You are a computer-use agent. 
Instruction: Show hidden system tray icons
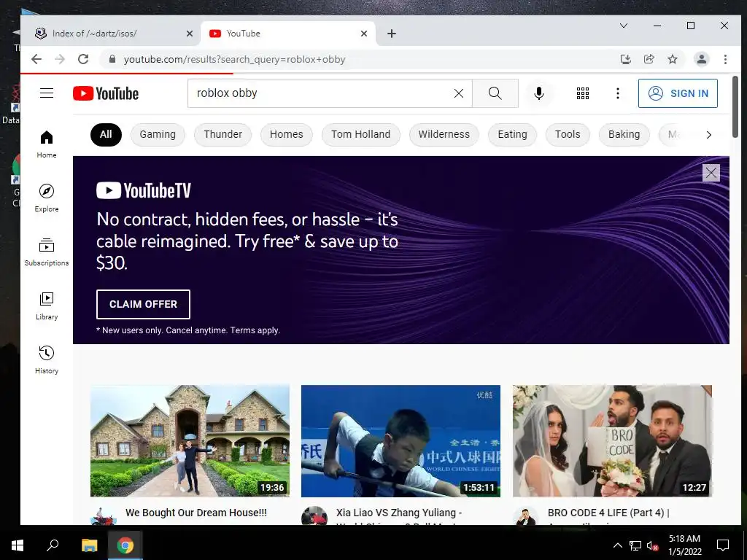click(x=617, y=545)
